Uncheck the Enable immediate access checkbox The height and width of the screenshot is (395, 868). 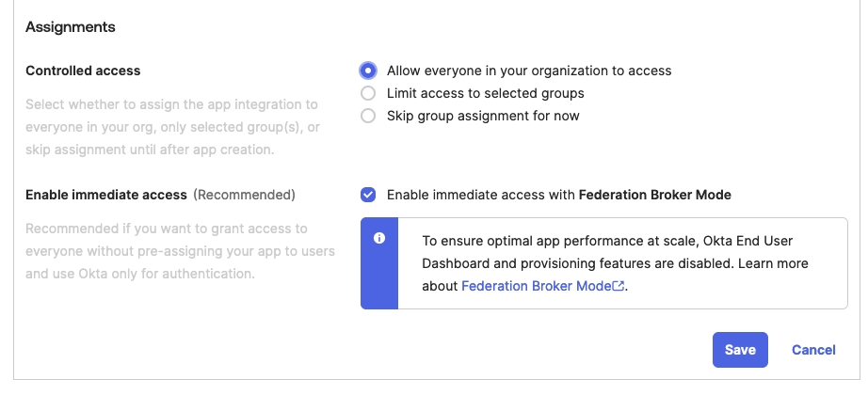tap(368, 195)
